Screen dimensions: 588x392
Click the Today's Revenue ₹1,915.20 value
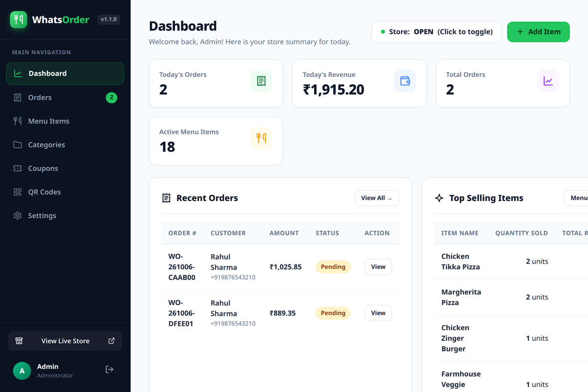tap(333, 89)
